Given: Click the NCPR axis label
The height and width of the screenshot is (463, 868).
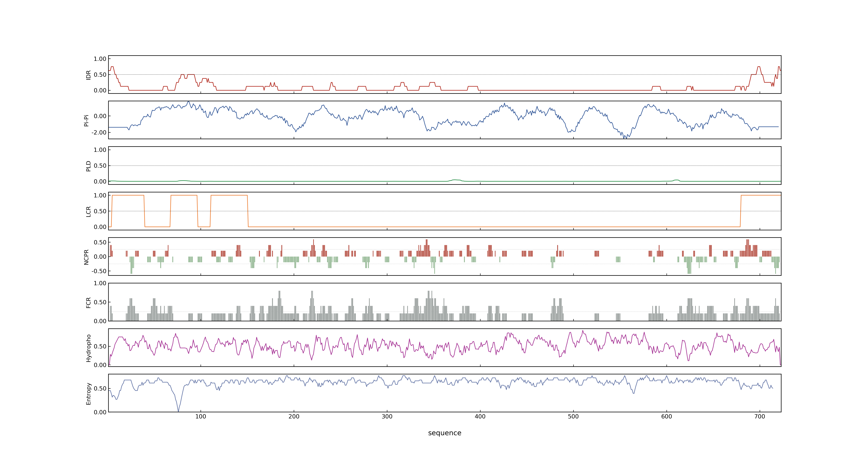Looking at the screenshot, I should pos(86,257).
